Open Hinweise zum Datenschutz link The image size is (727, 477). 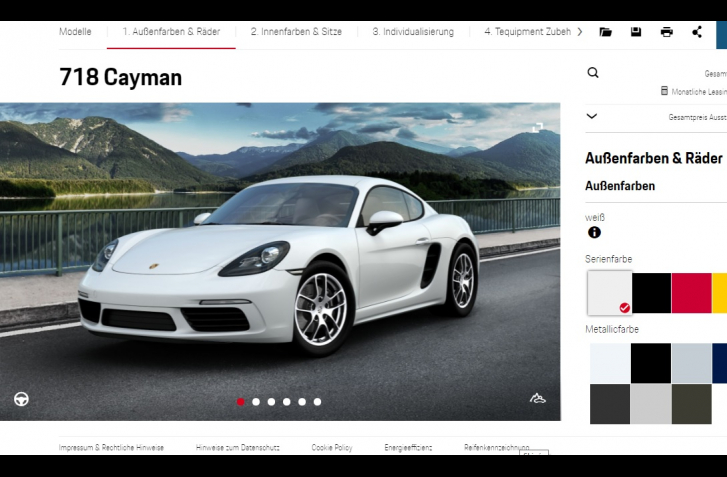(x=237, y=447)
